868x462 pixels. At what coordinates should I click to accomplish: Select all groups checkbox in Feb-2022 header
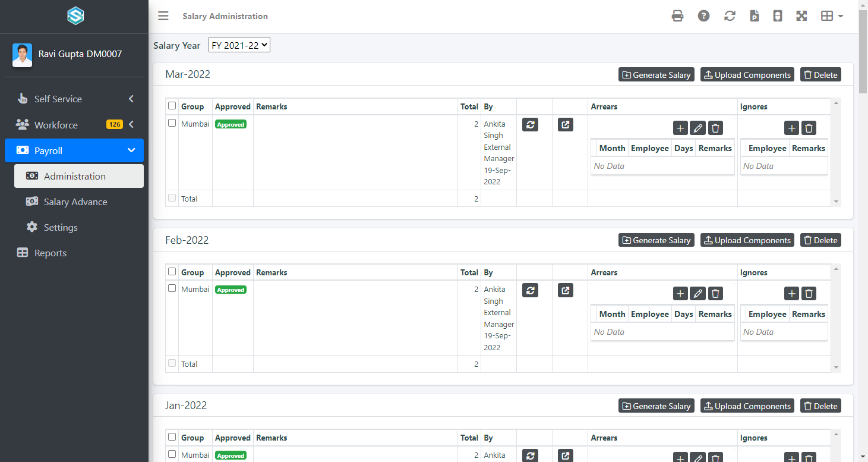click(172, 272)
